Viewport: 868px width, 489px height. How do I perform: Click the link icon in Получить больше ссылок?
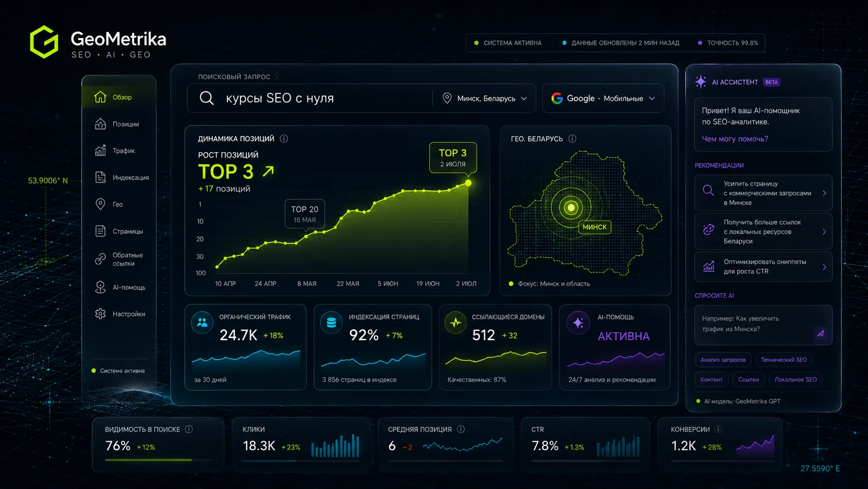[x=708, y=229]
